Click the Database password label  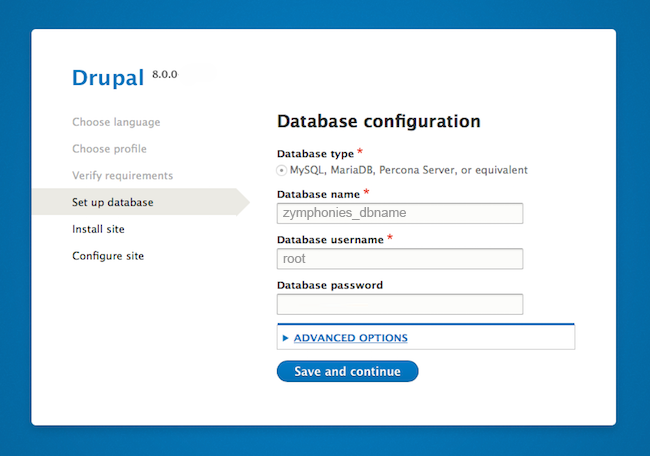tap(330, 285)
